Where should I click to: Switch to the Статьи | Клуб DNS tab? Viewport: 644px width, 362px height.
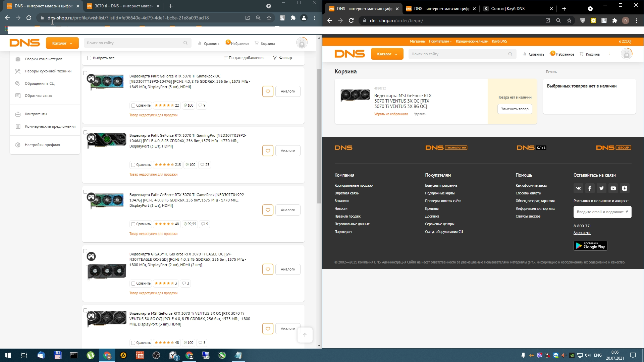click(507, 9)
